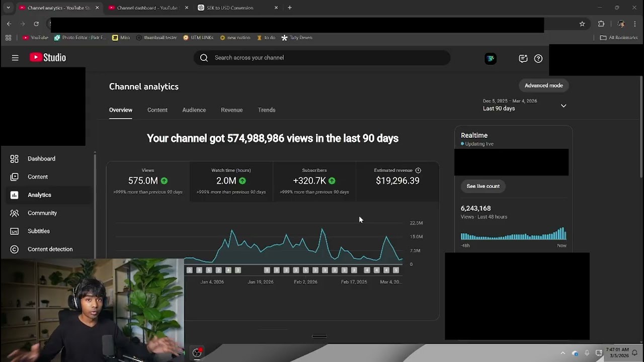The width and height of the screenshot is (644, 362).
Task: Click the taskbar clock showing 7:47:01 AM
Action: (617, 352)
